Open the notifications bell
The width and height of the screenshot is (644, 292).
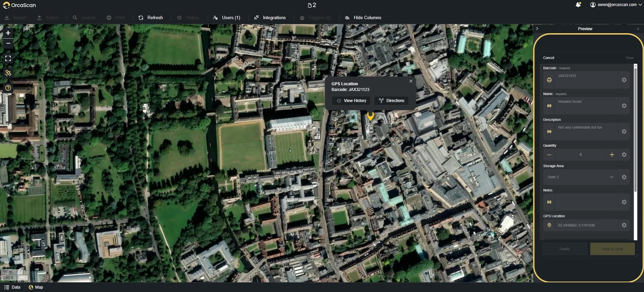578,5
